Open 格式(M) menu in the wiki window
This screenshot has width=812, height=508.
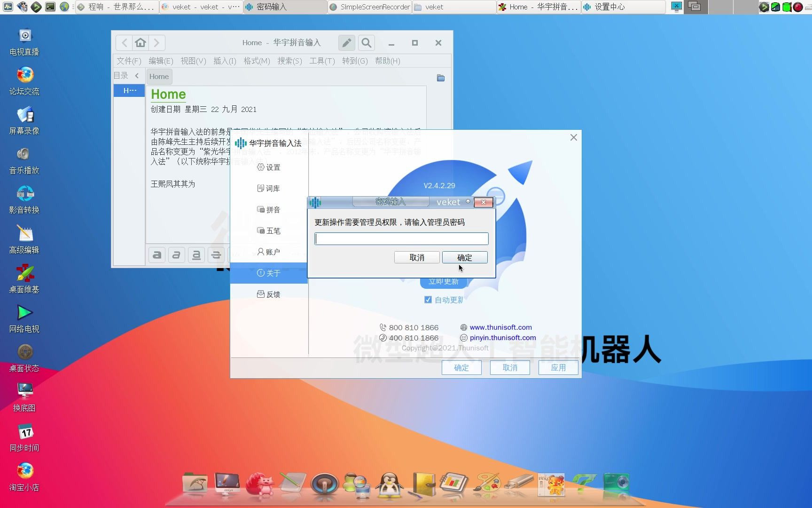coord(257,61)
